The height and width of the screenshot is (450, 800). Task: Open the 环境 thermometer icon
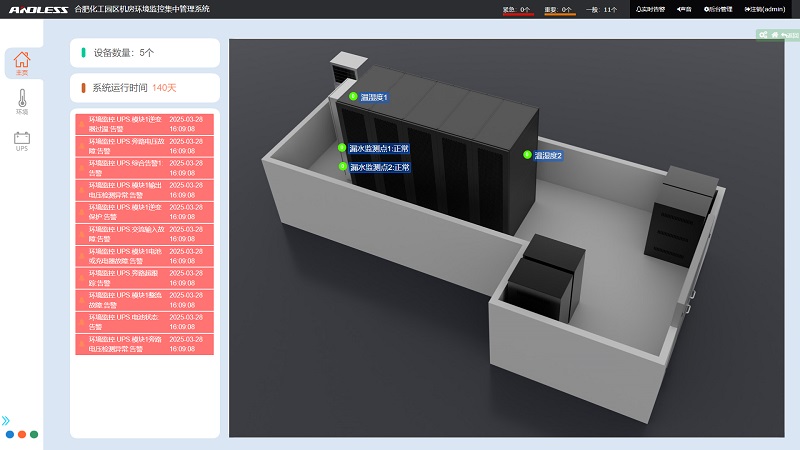(x=22, y=101)
